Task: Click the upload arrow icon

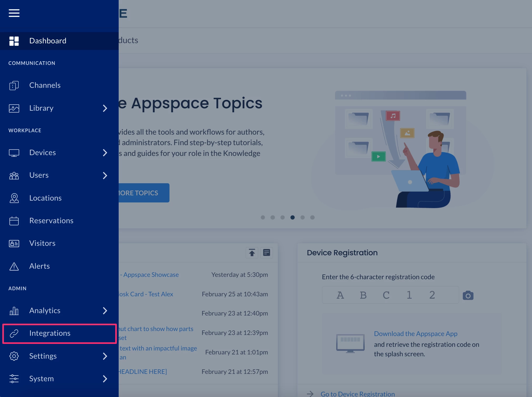Action: 252,253
